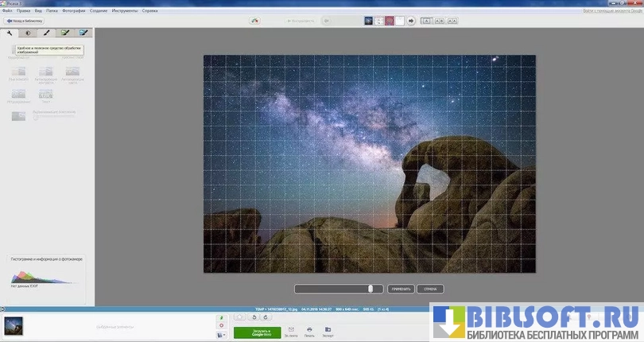Open the dropdown in the photo tray
This screenshot has height=342, width=644.
(220, 335)
